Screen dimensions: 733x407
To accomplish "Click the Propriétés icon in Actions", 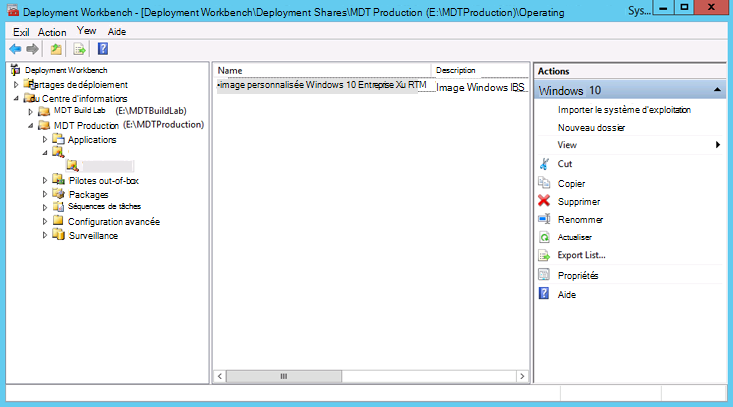I will (544, 274).
